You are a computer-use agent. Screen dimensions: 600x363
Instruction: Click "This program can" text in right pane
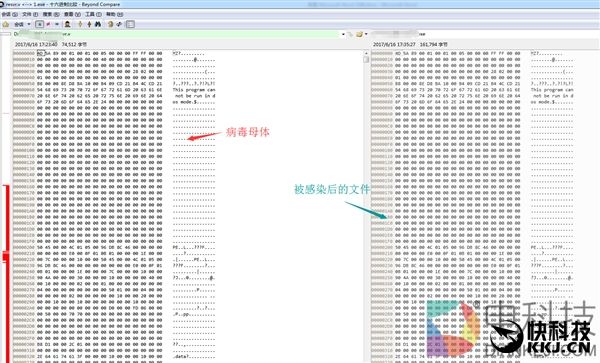point(552,90)
